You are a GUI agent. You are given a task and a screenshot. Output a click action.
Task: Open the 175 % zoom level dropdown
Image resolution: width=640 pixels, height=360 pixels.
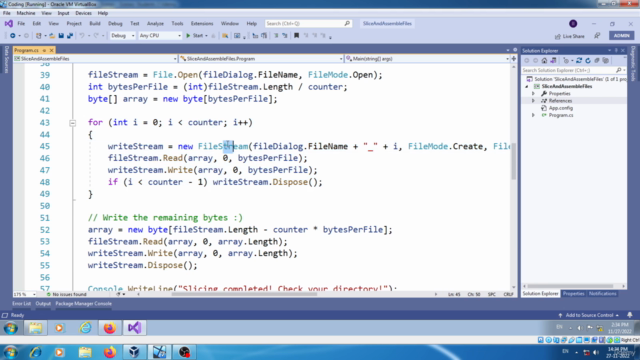[24, 294]
